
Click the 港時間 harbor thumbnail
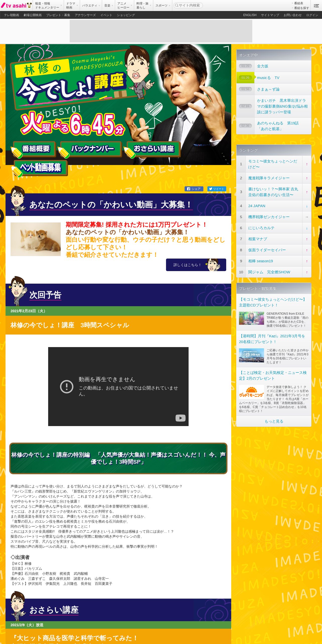[252, 355]
